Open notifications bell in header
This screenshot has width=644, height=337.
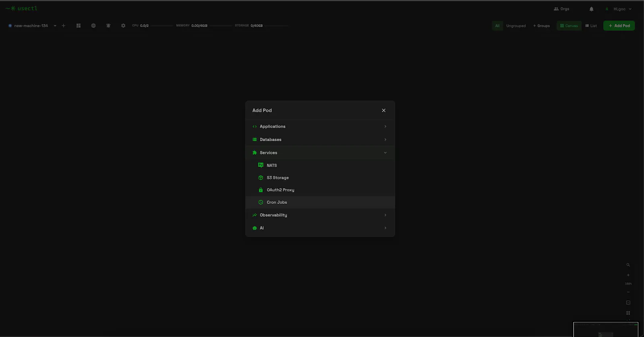(x=591, y=9)
